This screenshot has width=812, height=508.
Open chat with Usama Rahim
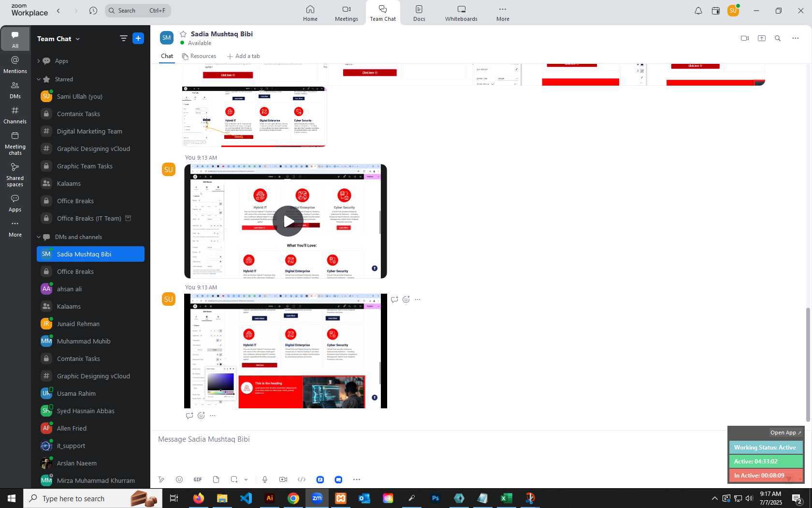[x=91, y=394]
